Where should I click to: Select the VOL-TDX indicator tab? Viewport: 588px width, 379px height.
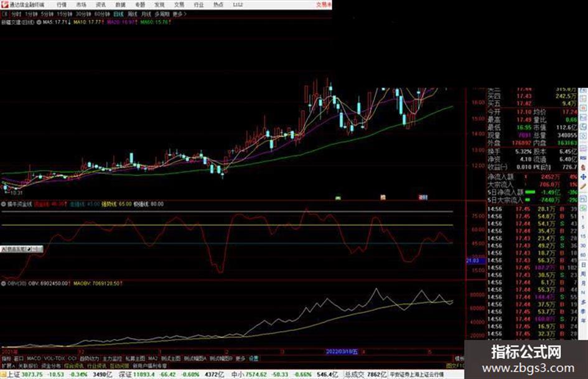pos(54,358)
